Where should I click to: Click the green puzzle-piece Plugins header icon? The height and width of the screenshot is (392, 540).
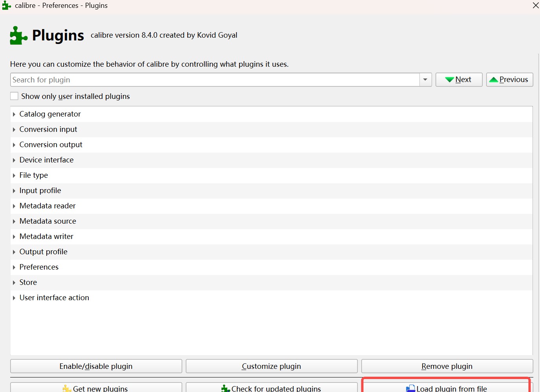[19, 35]
